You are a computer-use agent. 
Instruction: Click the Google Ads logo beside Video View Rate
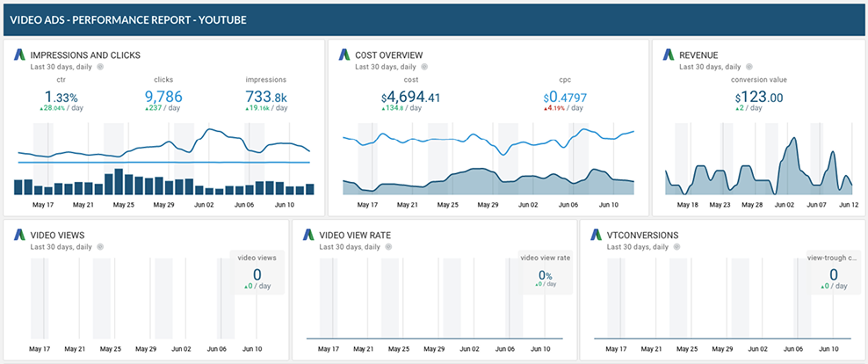308,236
